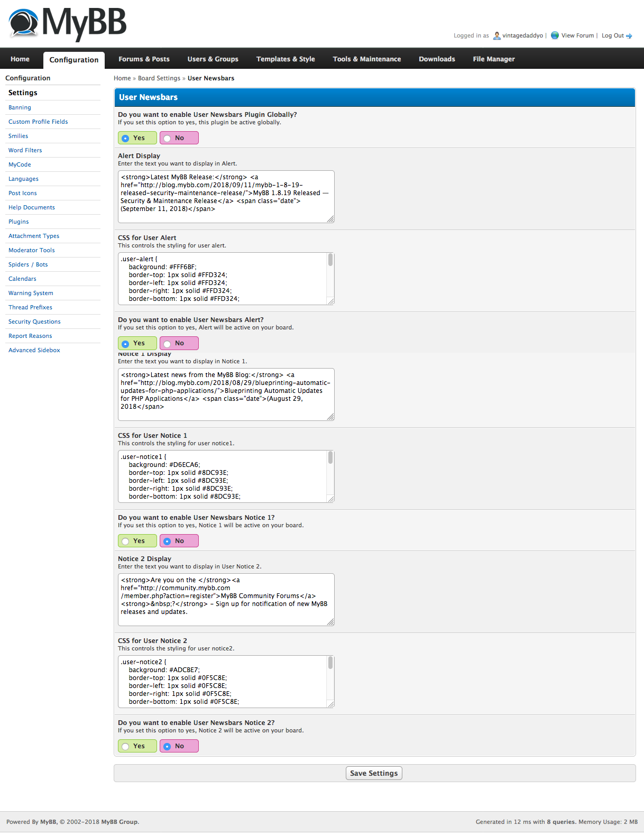Click the user avatar icon beside vintagedaddyo
Screen dimensions: 644x835
pyautogui.click(x=496, y=36)
